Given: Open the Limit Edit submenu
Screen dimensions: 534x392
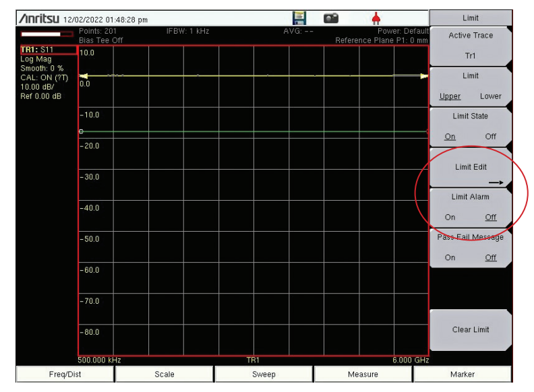Looking at the screenshot, I should point(470,168).
